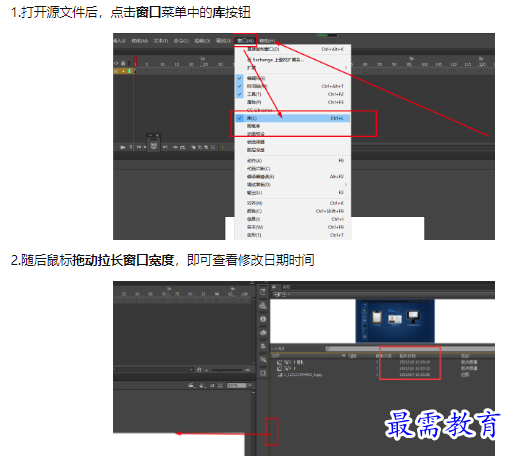Toggle outline view for all layers
The image size is (509, 456).
[129, 63]
